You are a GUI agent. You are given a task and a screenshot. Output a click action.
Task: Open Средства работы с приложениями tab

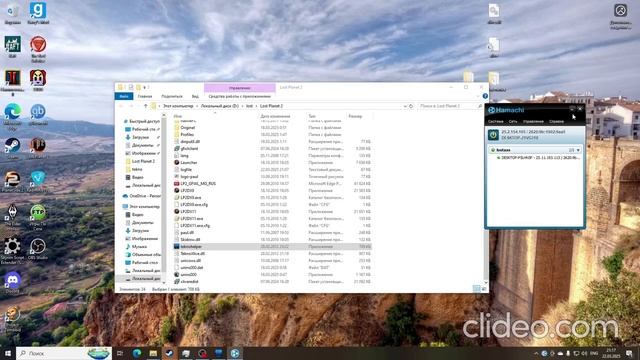click(x=240, y=96)
